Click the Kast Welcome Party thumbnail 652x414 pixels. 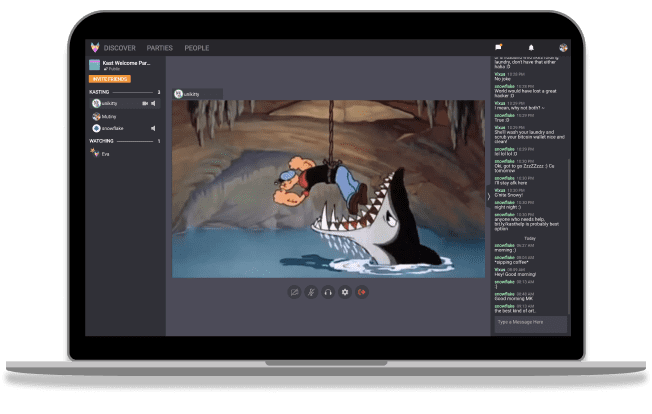click(94, 65)
